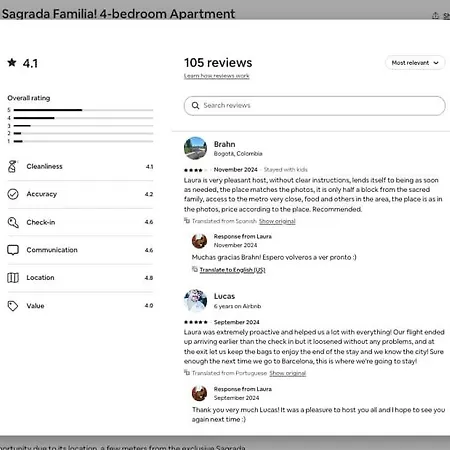This screenshot has height=450, width=450.
Task: Show original of Lucas's Portuguese review
Action: point(288,373)
